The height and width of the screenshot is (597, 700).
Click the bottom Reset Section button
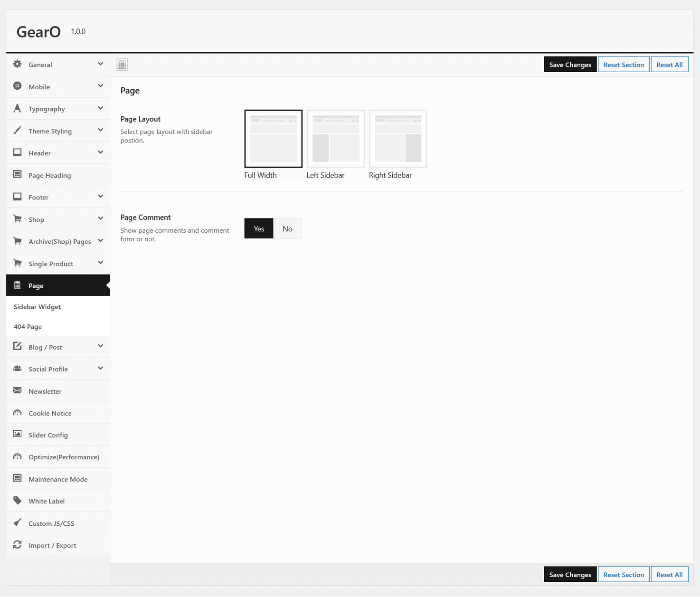point(624,575)
